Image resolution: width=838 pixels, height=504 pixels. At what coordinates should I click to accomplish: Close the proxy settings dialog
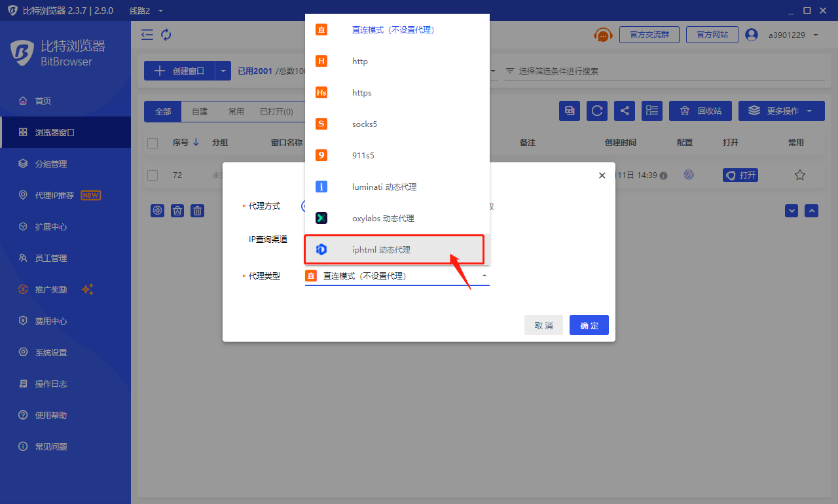[x=602, y=175]
